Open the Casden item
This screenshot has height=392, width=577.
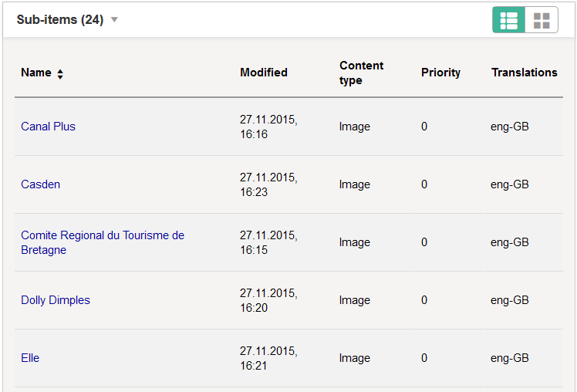pyautogui.click(x=40, y=184)
